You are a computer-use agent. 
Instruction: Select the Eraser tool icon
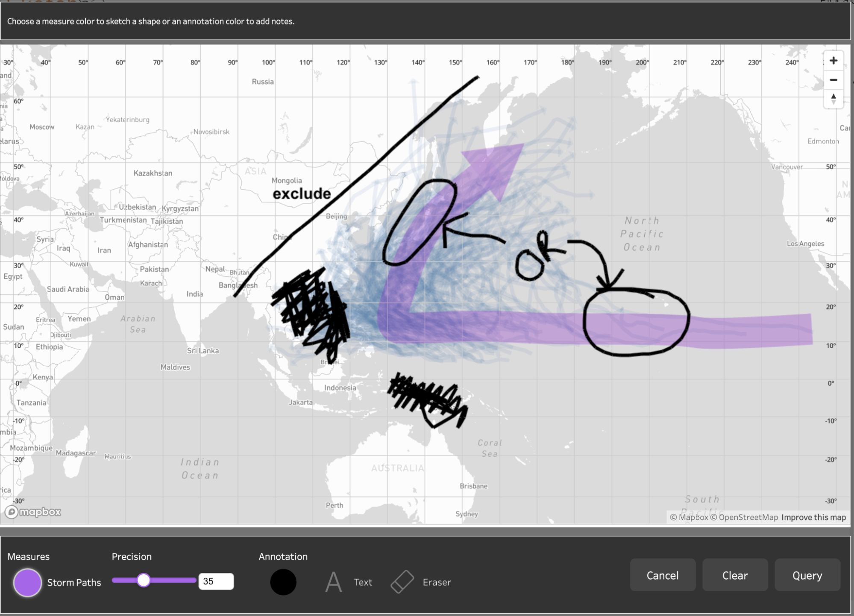click(402, 582)
